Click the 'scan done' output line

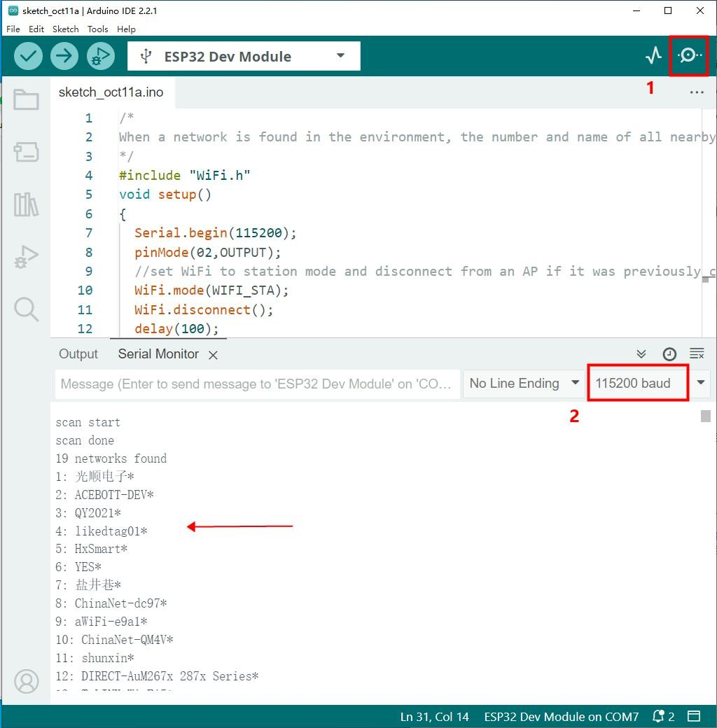click(x=85, y=440)
